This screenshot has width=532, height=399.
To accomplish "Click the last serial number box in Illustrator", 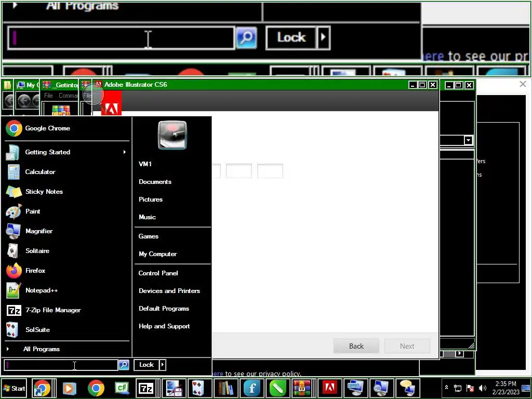I will pyautogui.click(x=270, y=171).
